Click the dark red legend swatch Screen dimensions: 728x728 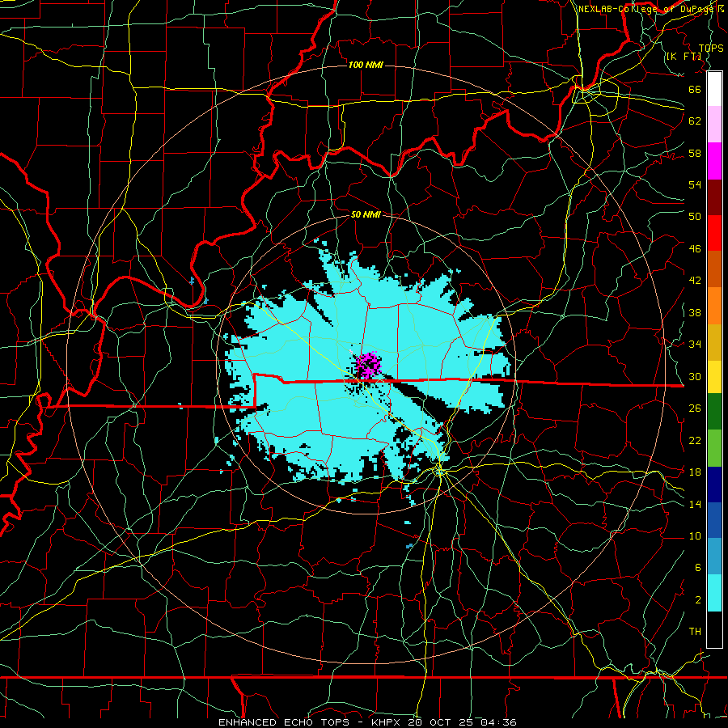pos(714,197)
